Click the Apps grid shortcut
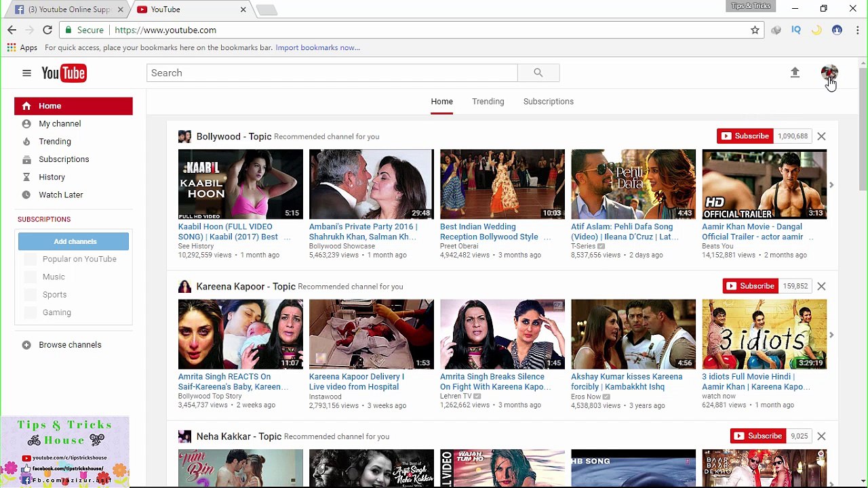 (22, 47)
